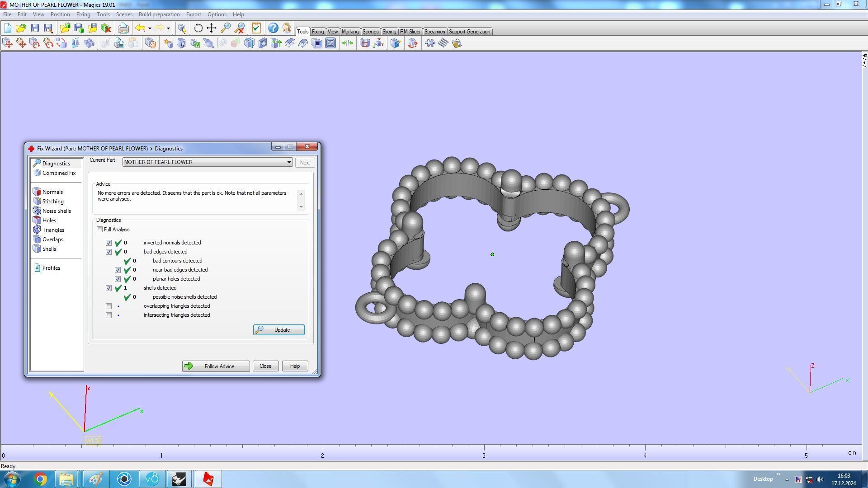868x488 pixels.
Task: Click the Follow Advice button
Action: (216, 366)
